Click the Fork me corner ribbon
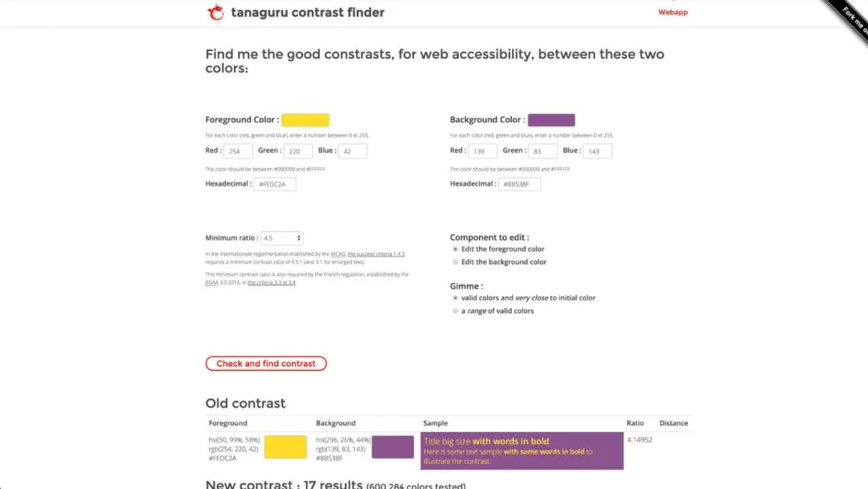The height and width of the screenshot is (489, 868). [850, 17]
